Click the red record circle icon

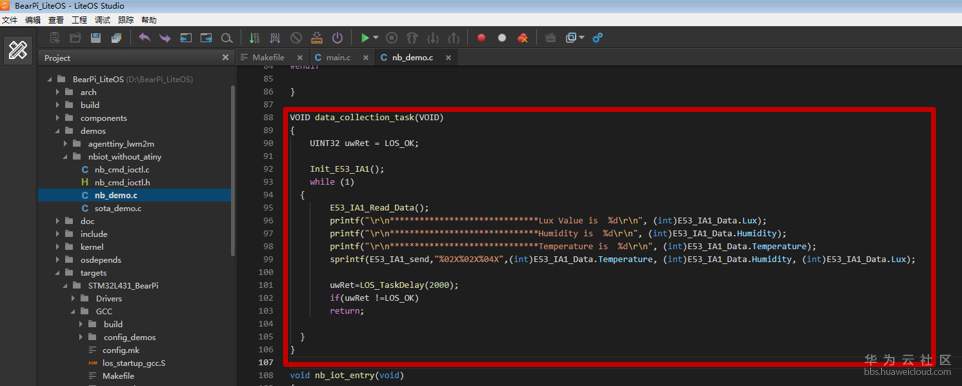coord(482,38)
